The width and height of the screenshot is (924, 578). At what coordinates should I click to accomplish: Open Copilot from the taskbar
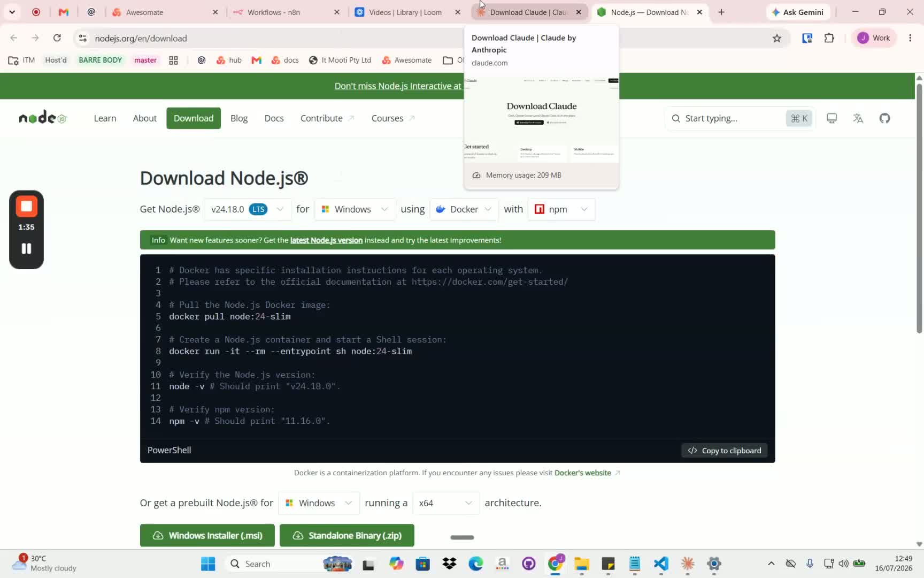(396, 564)
